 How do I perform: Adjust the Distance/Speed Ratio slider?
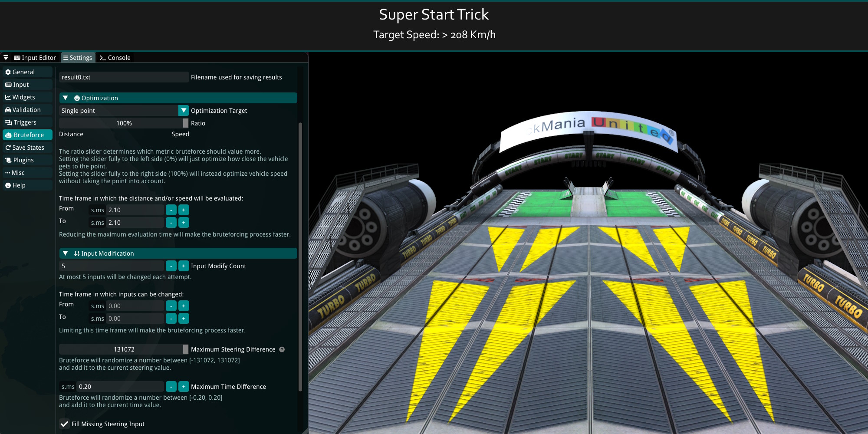pyautogui.click(x=124, y=123)
